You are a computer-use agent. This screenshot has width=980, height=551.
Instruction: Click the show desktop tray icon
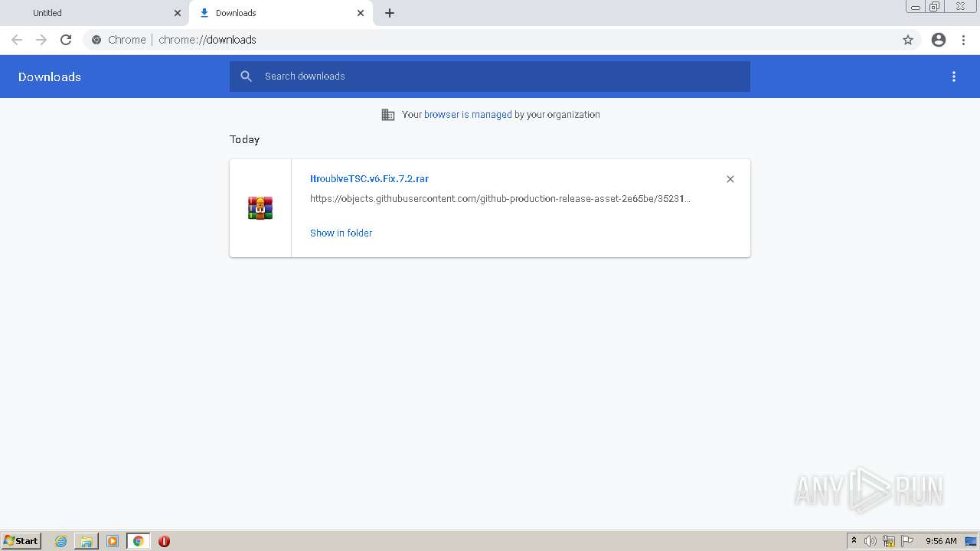point(971,541)
